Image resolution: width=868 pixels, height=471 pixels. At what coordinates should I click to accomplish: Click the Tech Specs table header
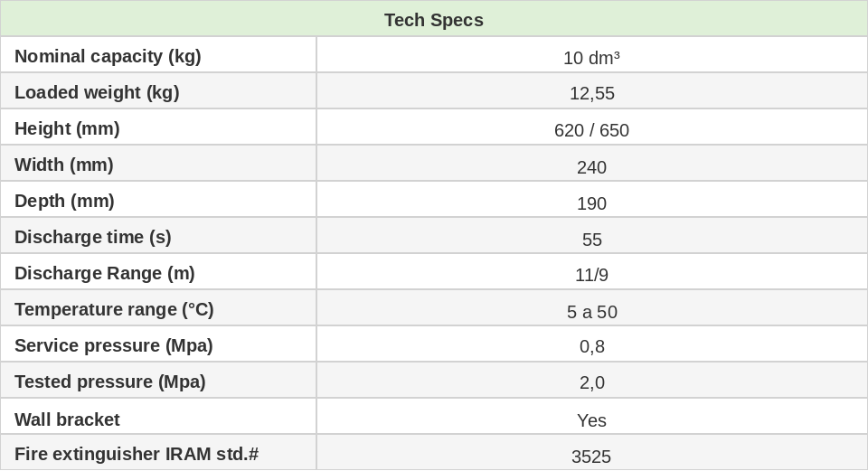pyautogui.click(x=434, y=20)
